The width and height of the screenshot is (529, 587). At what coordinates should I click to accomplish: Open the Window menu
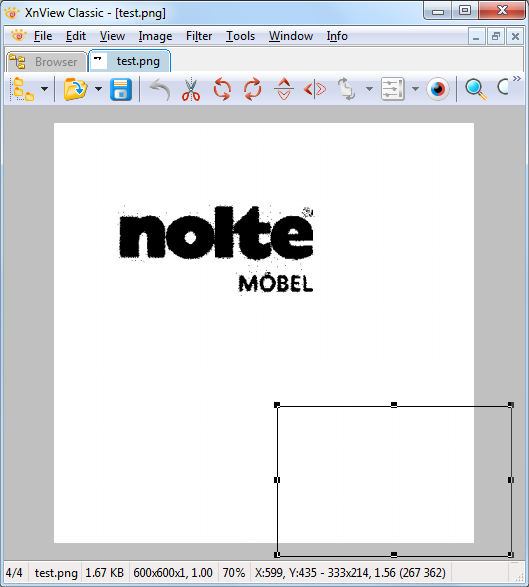pos(291,36)
